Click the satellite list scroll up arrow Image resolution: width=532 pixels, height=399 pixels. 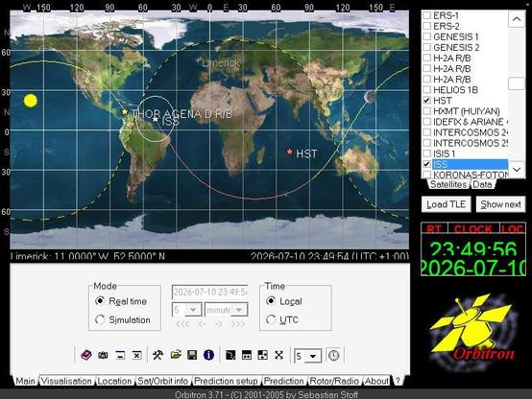click(x=517, y=19)
